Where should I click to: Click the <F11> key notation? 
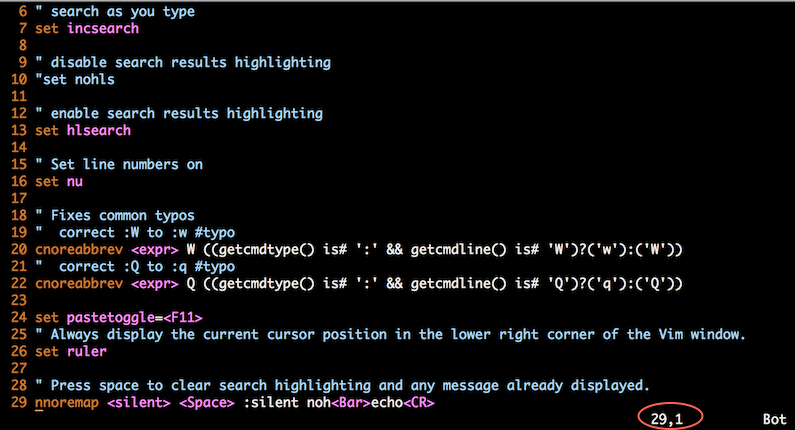coord(183,317)
